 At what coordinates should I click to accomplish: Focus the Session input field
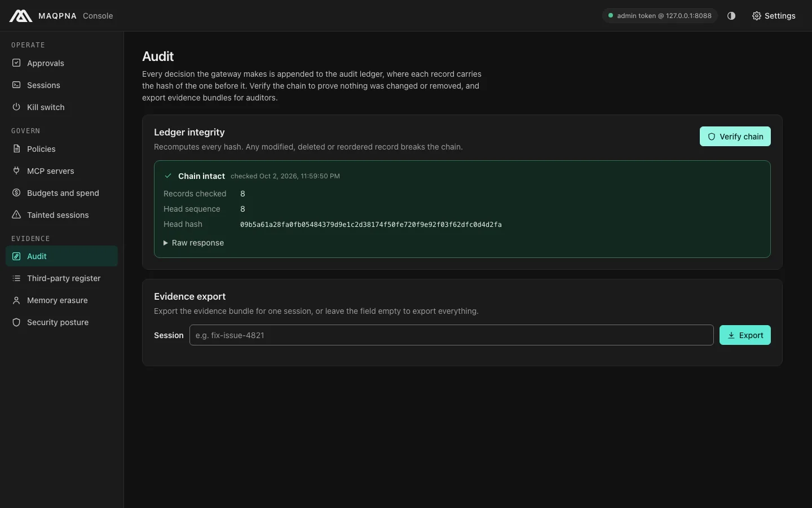[x=451, y=335]
